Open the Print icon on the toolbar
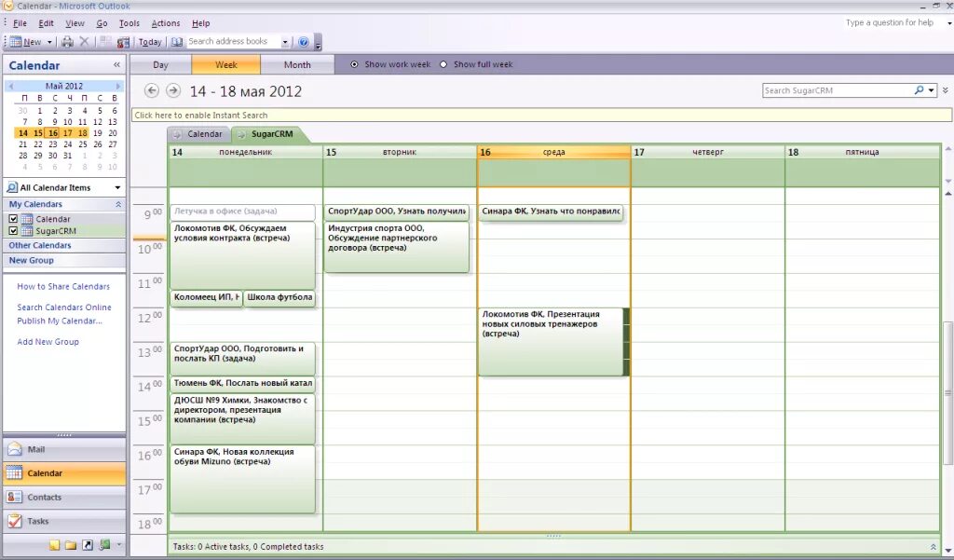Viewport: 954px width, 560px height. [66, 41]
